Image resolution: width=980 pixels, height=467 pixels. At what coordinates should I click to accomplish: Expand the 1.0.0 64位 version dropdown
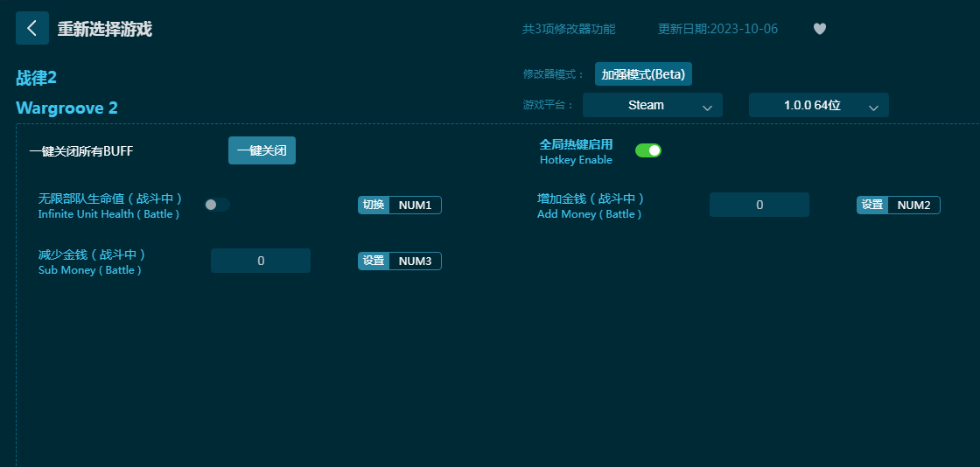pos(818,105)
